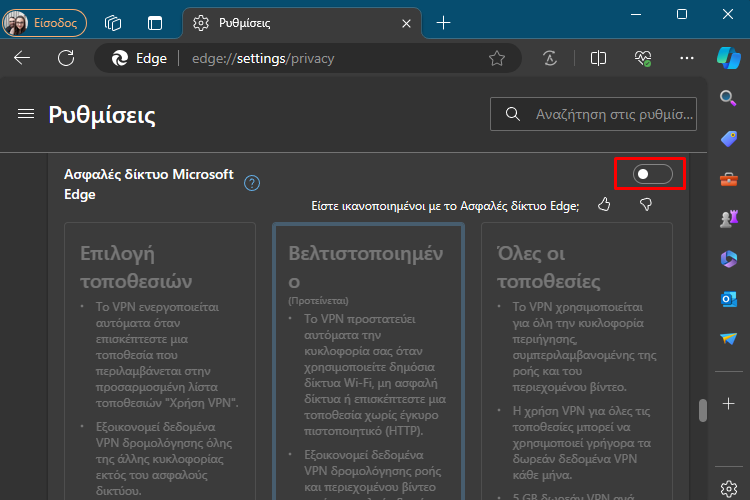Go back to the previous page
750x500 pixels.
22,58
